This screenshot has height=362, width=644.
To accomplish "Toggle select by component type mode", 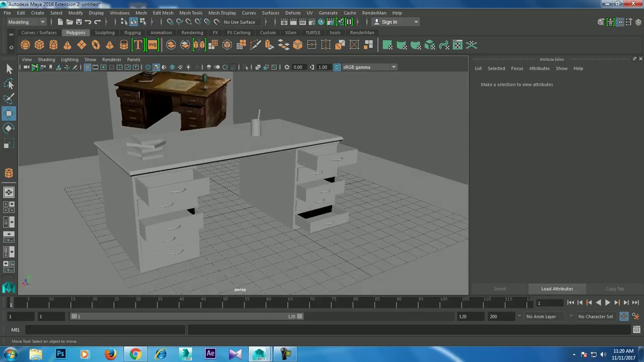I will [143, 22].
